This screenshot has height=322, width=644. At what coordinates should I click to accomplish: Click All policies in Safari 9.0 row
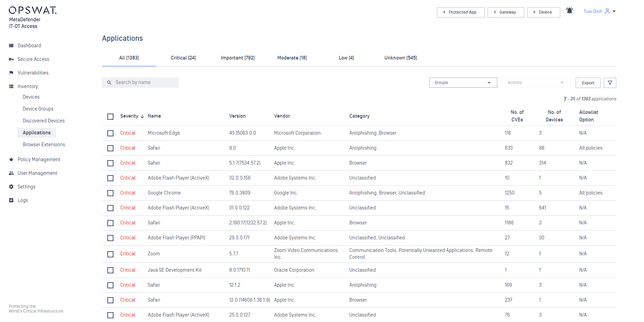591,148
